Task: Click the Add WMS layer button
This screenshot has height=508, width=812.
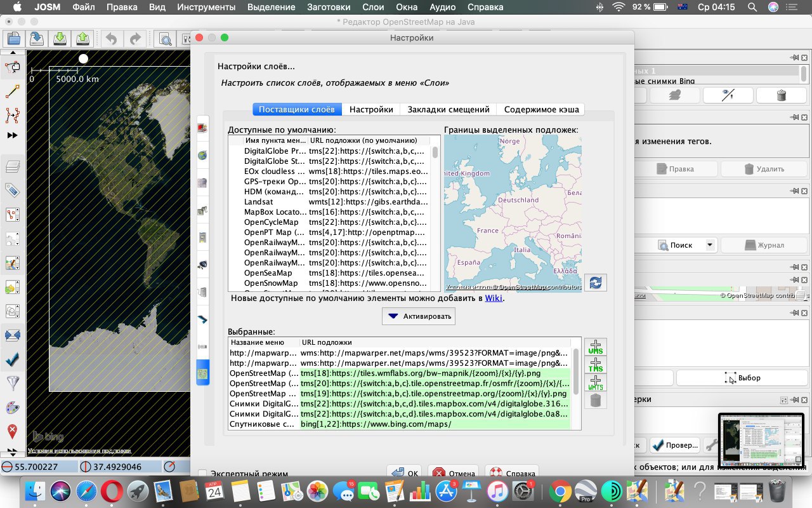Action: pyautogui.click(x=595, y=347)
